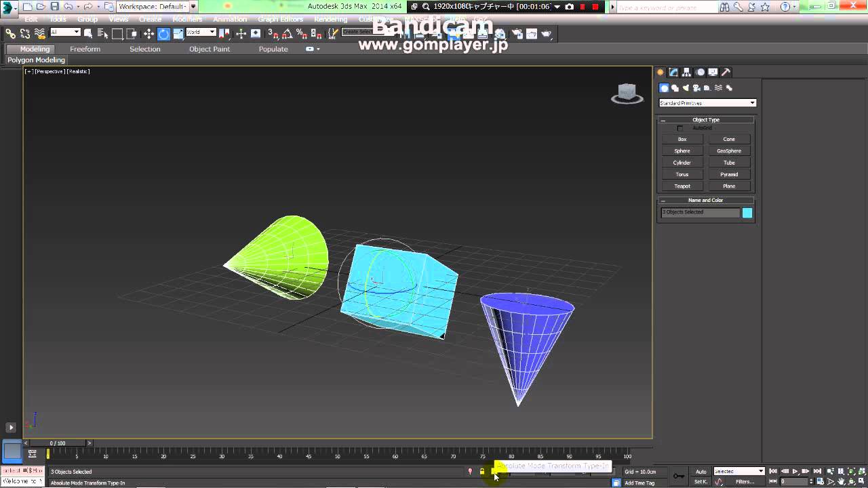This screenshot has height=488, width=868.
Task: Open the object color swatch
Action: (747, 213)
